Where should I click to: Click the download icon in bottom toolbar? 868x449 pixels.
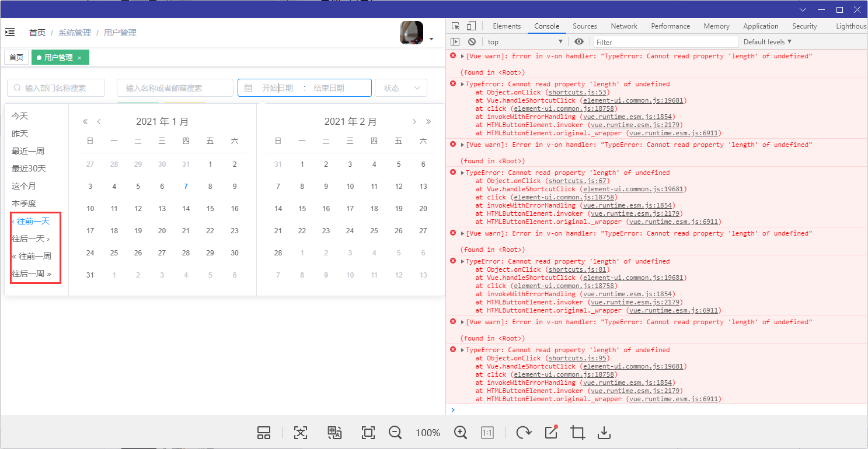tap(604, 433)
